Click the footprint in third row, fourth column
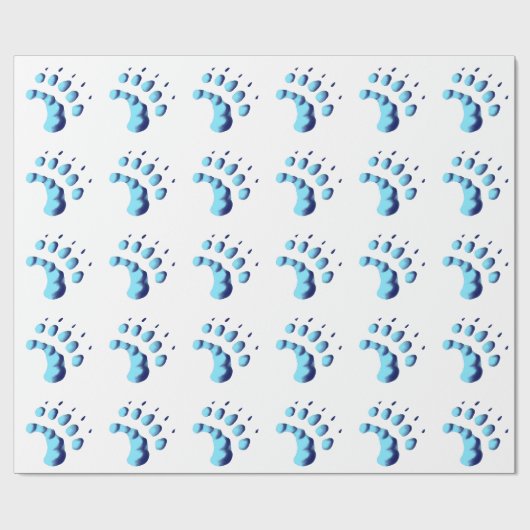530x530 pixels. [309, 266]
